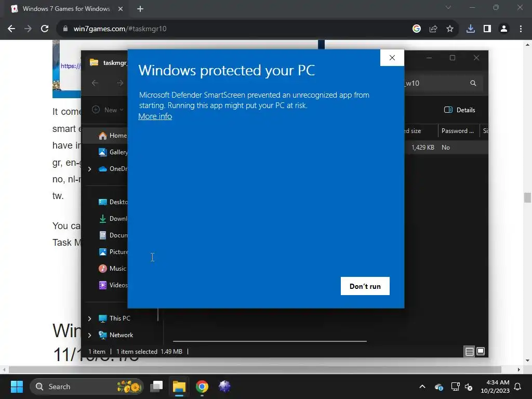Switch to large thumbnails view icon
Screen dimensions: 532x399
tap(481, 351)
